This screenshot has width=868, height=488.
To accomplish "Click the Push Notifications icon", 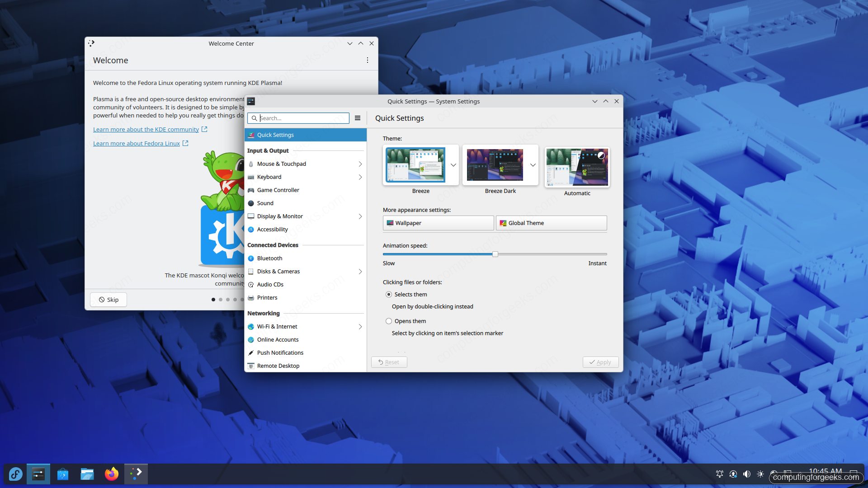I will pyautogui.click(x=251, y=353).
